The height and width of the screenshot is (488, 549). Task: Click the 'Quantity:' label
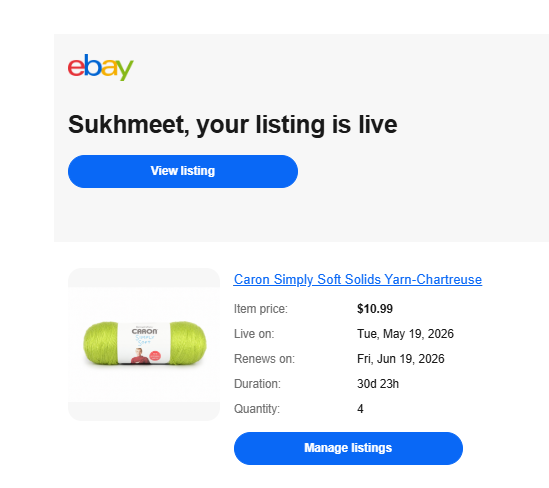[x=257, y=409]
